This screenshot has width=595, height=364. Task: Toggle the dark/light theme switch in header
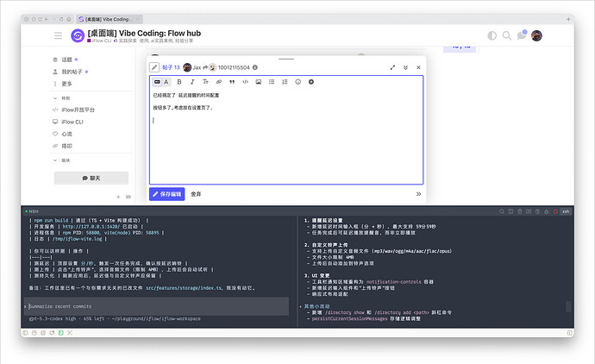click(x=492, y=35)
